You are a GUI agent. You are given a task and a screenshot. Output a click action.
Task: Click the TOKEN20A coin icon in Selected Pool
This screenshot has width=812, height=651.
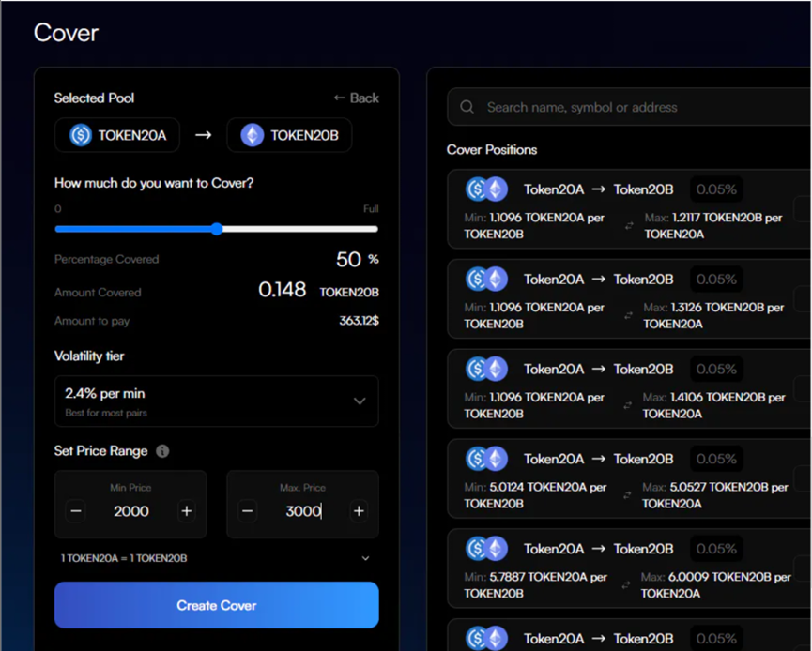tap(81, 136)
